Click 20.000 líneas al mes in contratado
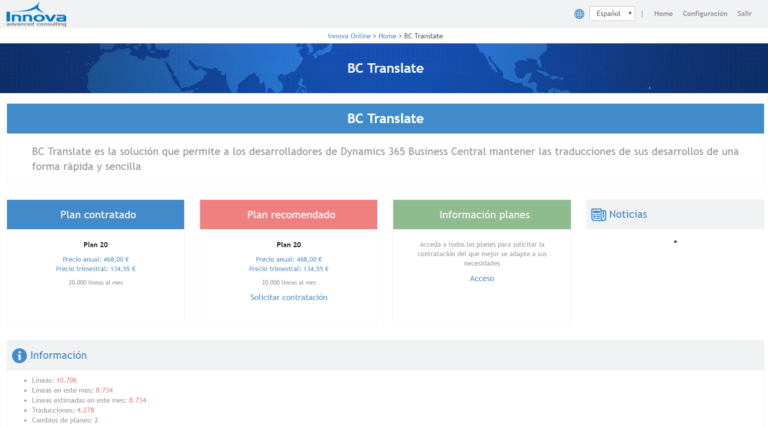Screen dimensions: 768x427 (96, 283)
